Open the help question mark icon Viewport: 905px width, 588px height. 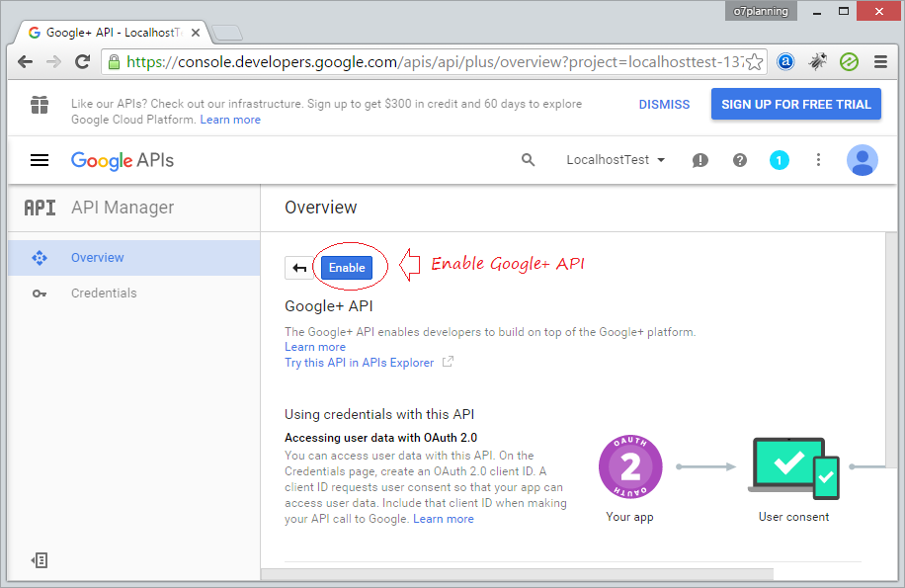tap(740, 160)
